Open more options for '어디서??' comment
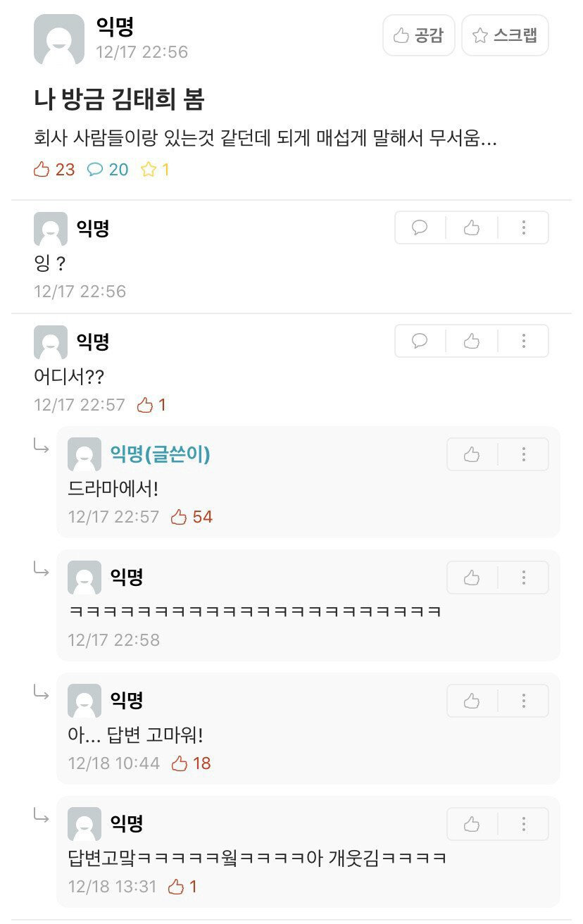The width and height of the screenshot is (583, 924). (524, 341)
